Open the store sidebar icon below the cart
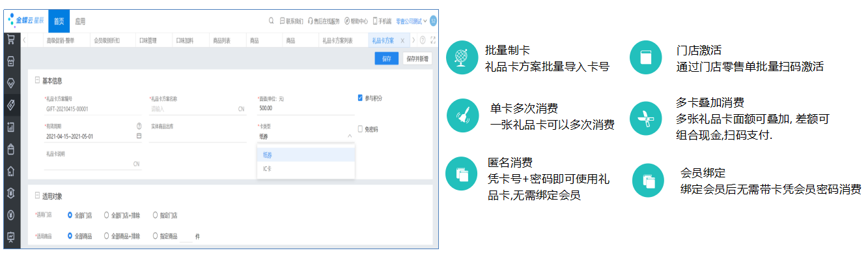 pyautogui.click(x=11, y=61)
